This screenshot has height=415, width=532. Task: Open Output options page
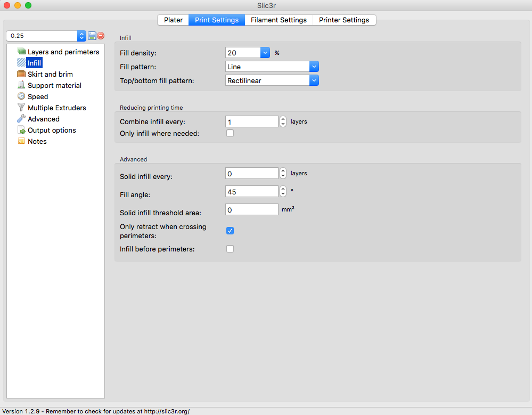52,130
